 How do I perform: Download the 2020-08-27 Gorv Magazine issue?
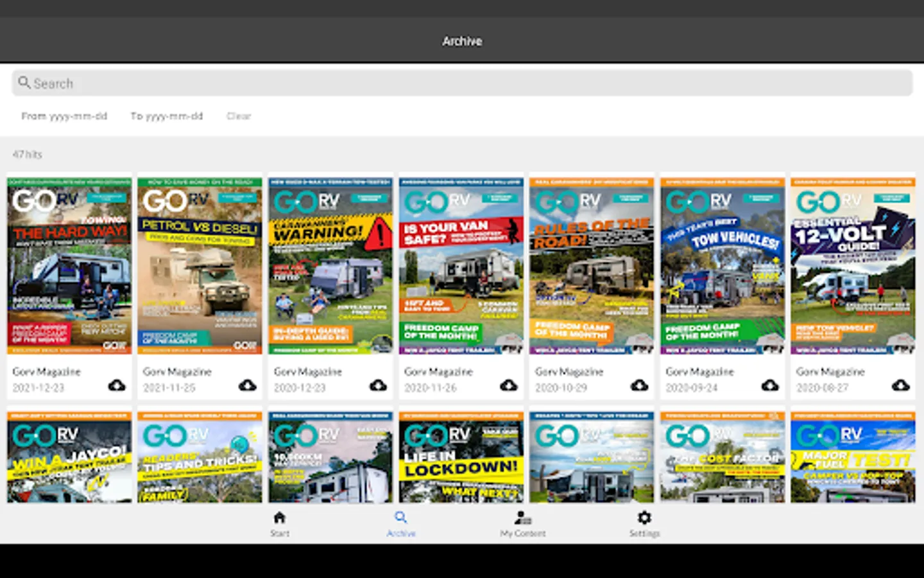900,385
